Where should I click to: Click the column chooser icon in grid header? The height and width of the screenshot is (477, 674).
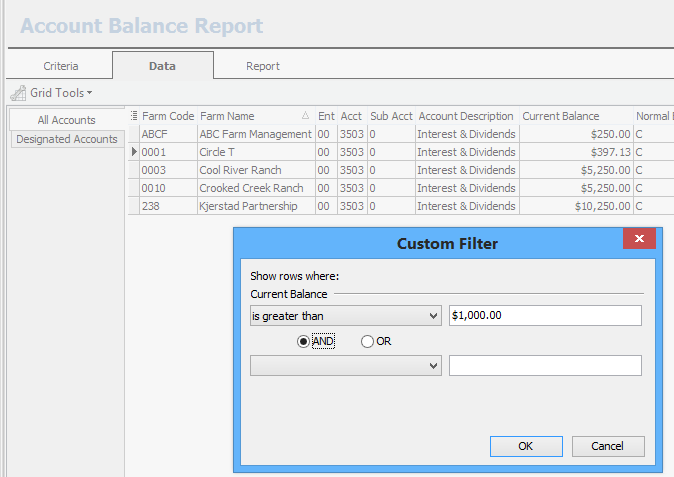coord(134,116)
